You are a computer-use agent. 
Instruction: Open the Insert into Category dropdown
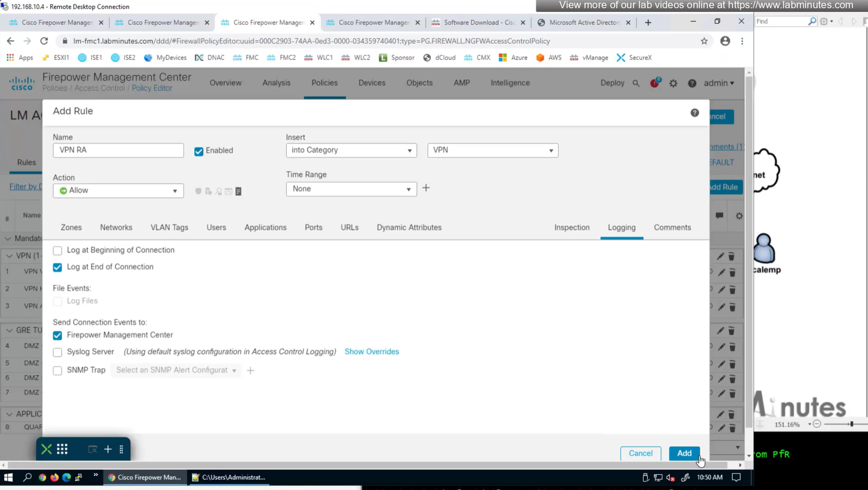[x=351, y=150]
